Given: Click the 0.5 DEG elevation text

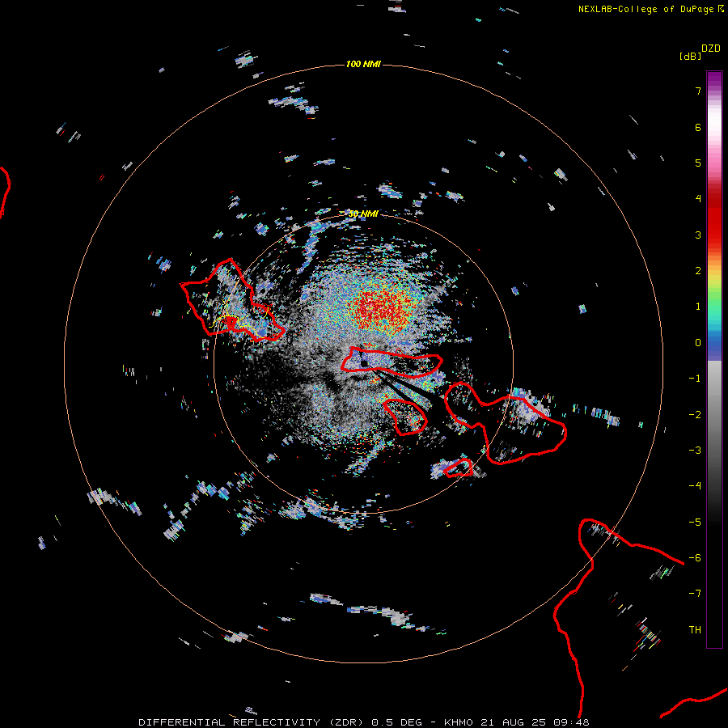Looking at the screenshot, I should pos(396,722).
